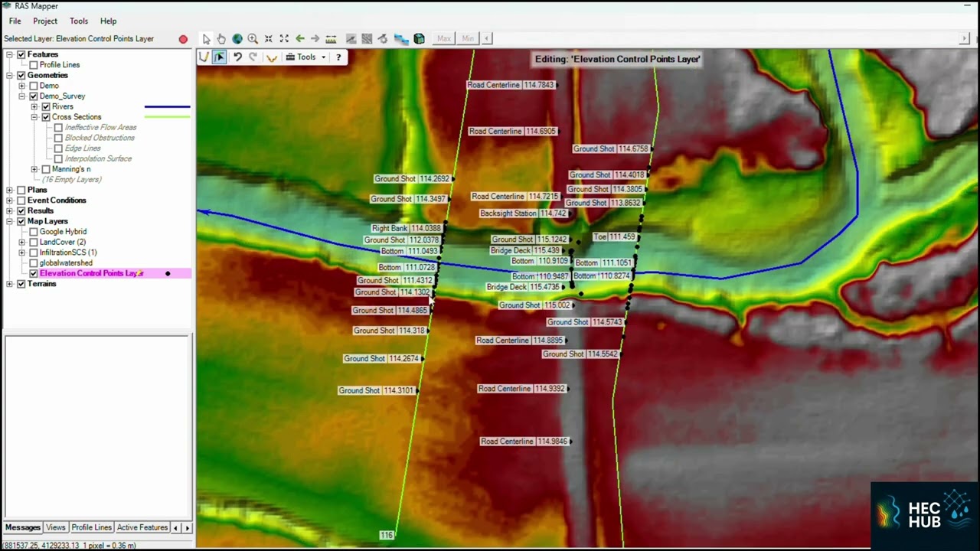Click the blue terrain profile icon
The width and height of the screenshot is (980, 551).
pos(401,38)
